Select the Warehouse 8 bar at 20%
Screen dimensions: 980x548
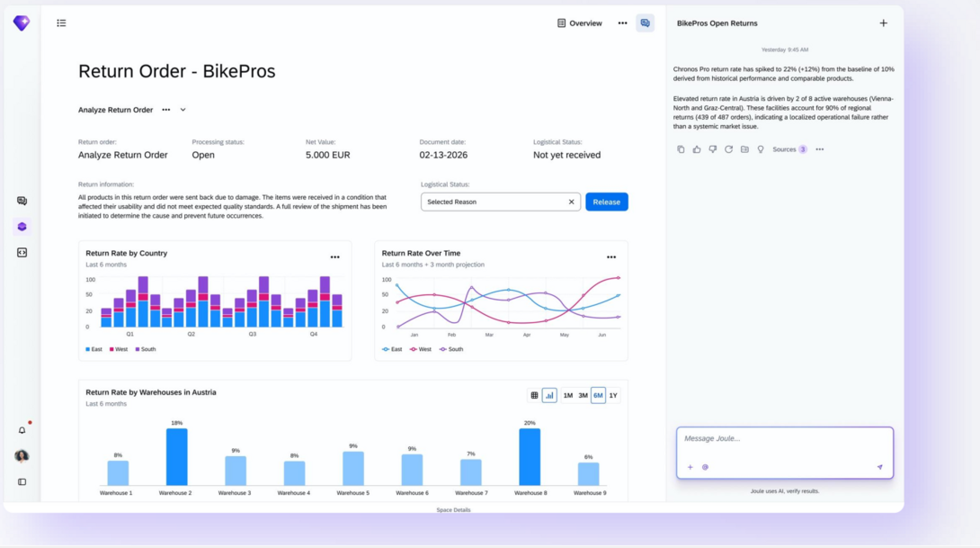(x=530, y=457)
